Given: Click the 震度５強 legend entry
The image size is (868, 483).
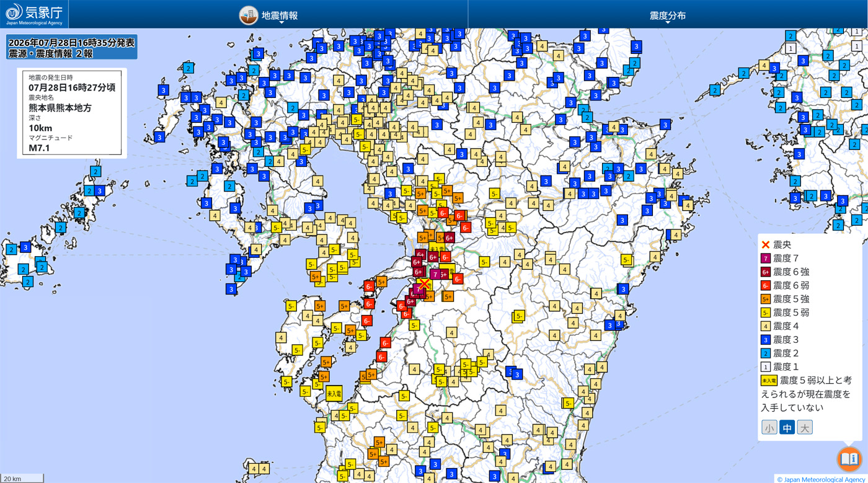Looking at the screenshot, I should tap(785, 299).
